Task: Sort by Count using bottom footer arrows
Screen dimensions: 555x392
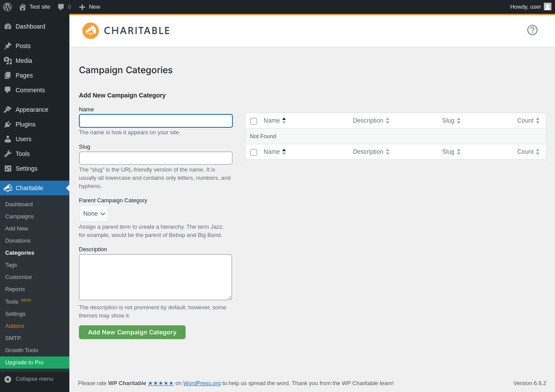Action: [538, 152]
